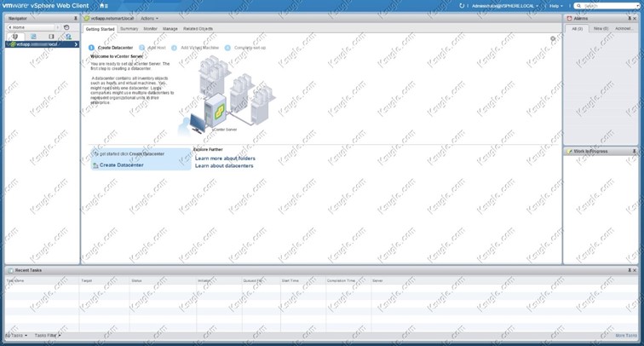Select VMs and Templates inventory icon

pyautogui.click(x=33, y=37)
